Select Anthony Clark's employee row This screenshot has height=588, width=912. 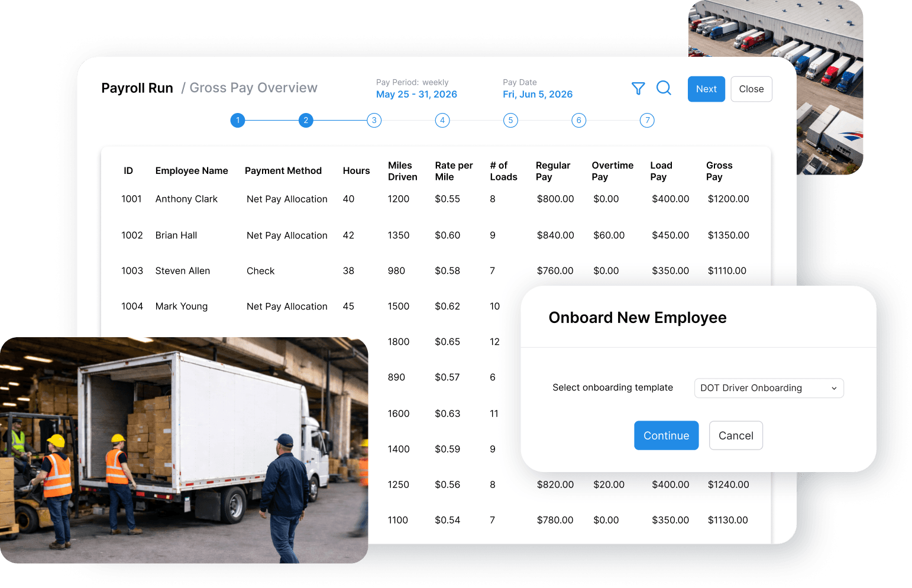186,199
